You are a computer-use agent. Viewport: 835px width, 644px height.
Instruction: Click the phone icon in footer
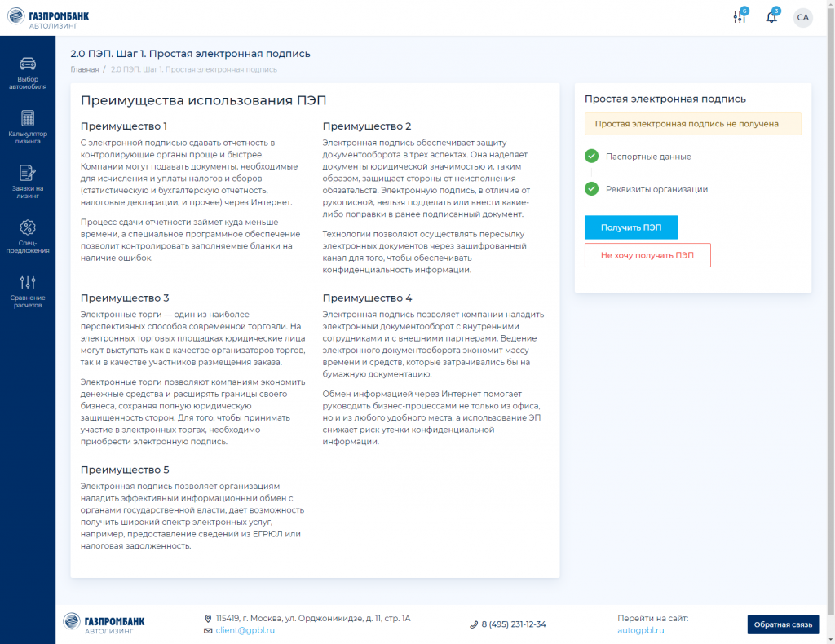(x=474, y=624)
